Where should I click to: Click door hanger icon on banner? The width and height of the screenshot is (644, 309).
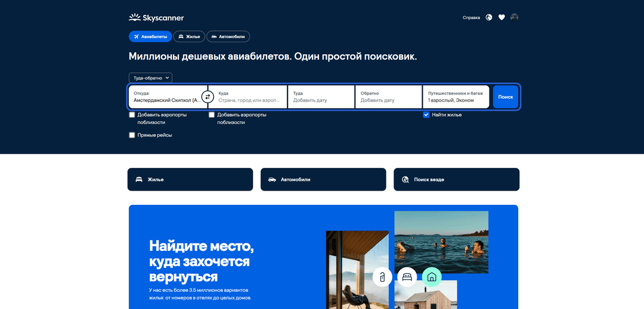click(x=382, y=277)
